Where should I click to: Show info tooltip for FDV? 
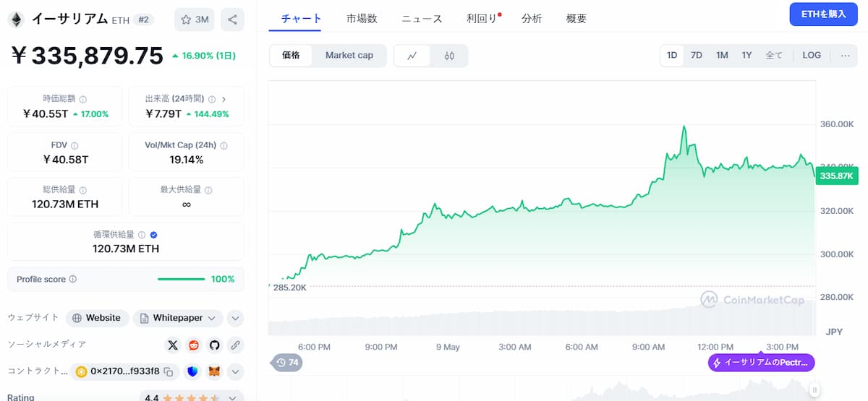pos(75,145)
